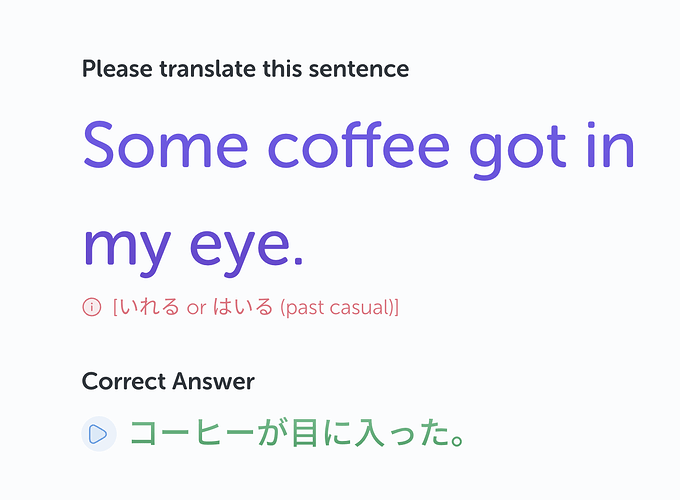Click the word "Some" in the sentence
This screenshot has width=680, height=500.
[x=165, y=146]
